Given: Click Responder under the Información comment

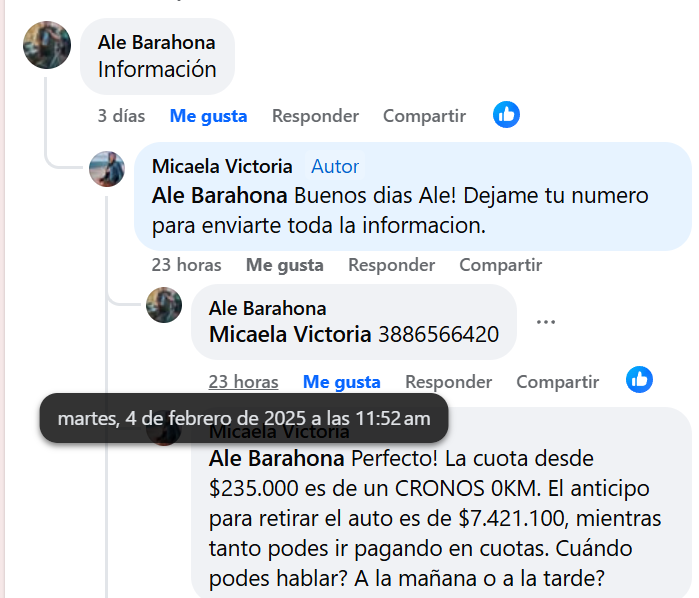Looking at the screenshot, I should (x=315, y=116).
